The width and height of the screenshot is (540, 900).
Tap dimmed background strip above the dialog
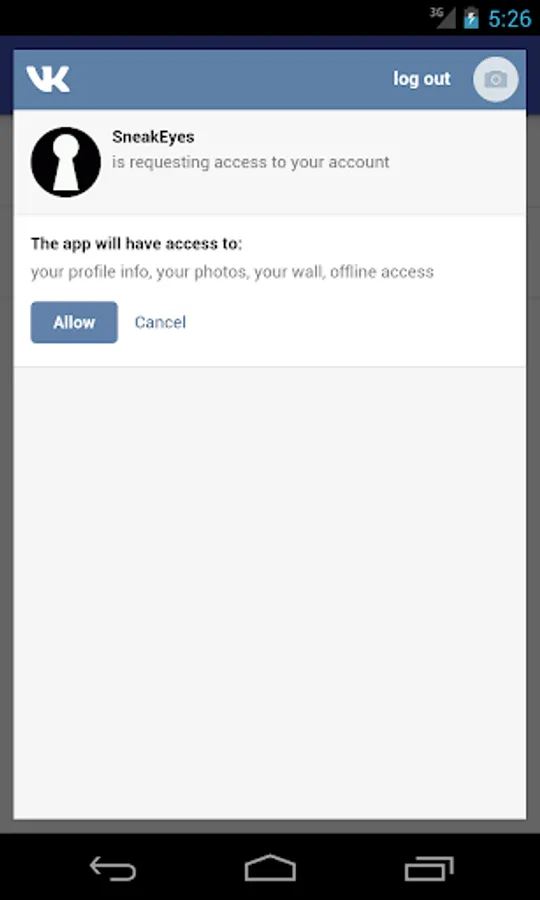pos(270,42)
